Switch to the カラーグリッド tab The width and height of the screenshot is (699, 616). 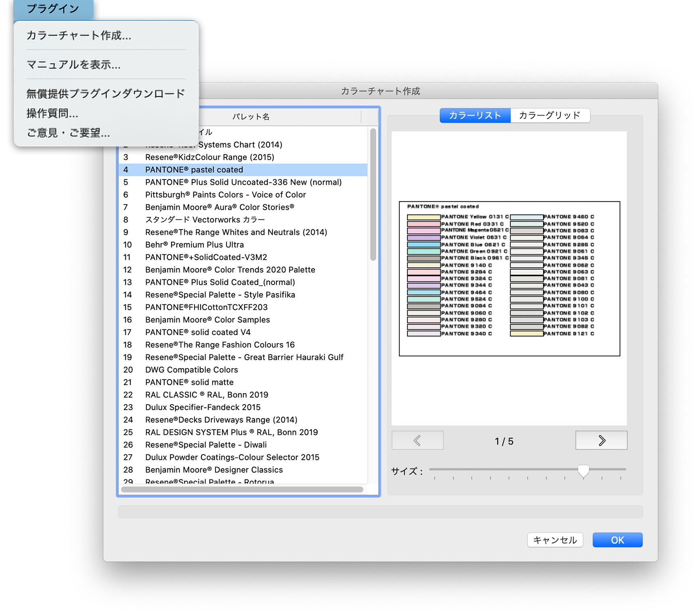tap(550, 115)
